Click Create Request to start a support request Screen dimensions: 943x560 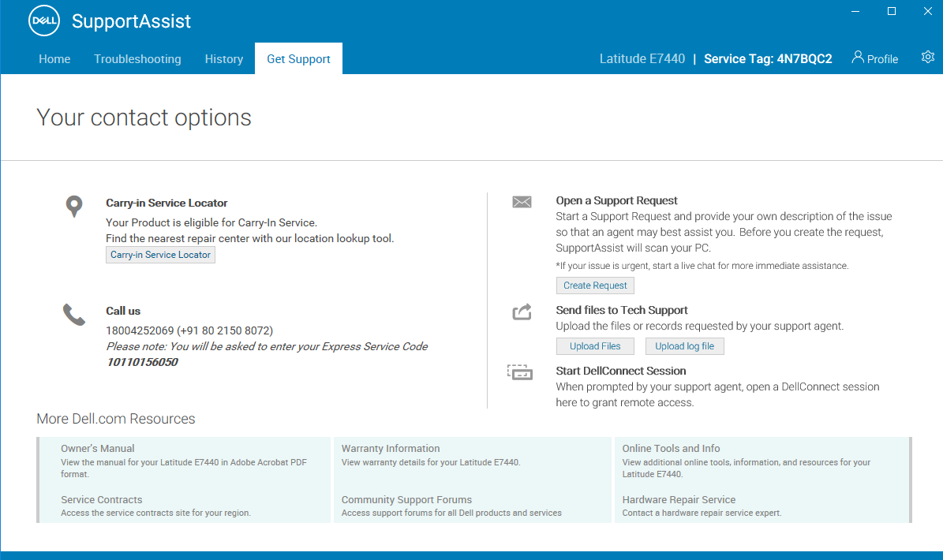[595, 285]
